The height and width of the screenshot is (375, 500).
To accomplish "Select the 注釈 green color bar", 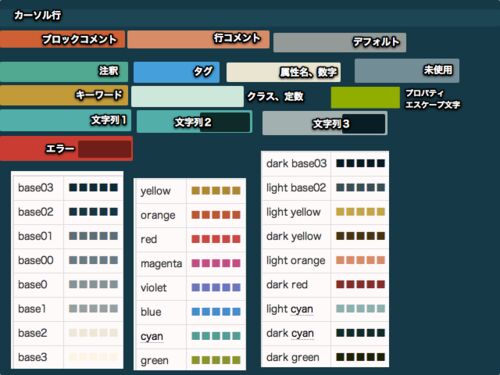I will pyautogui.click(x=64, y=72).
